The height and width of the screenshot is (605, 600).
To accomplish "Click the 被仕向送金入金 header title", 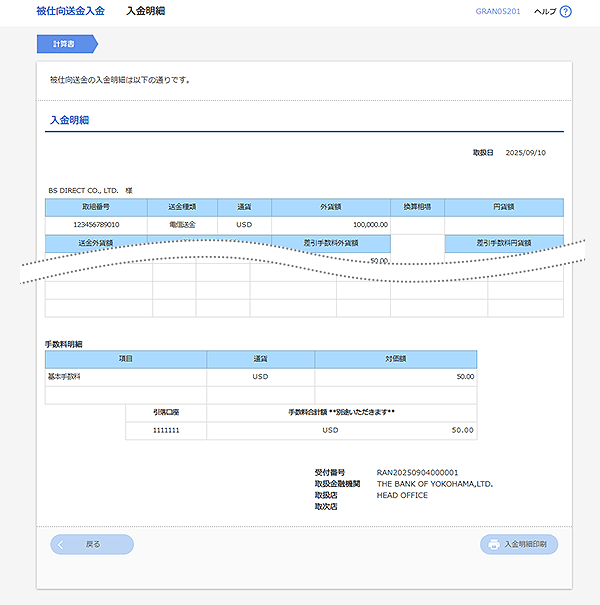I will coord(71,11).
